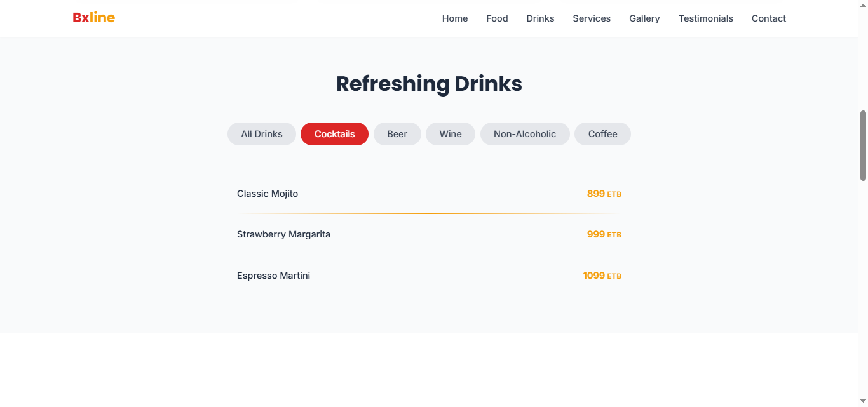Select the Cocktails filter pill
The width and height of the screenshot is (868, 407).
tap(334, 134)
